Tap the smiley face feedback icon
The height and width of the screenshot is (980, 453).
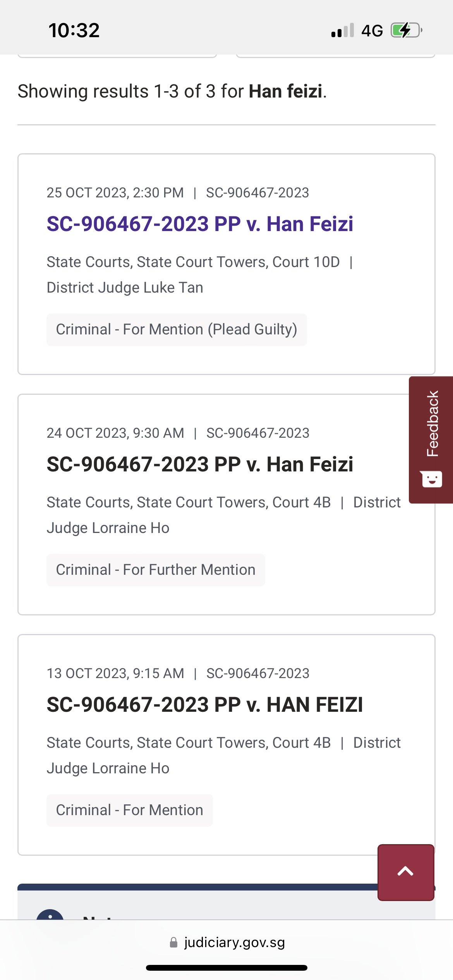pyautogui.click(x=431, y=479)
